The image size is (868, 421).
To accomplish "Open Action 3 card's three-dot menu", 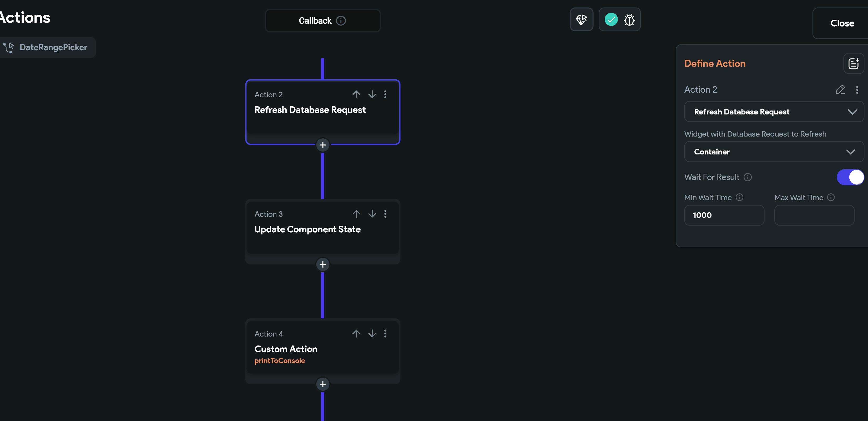I will pos(385,214).
